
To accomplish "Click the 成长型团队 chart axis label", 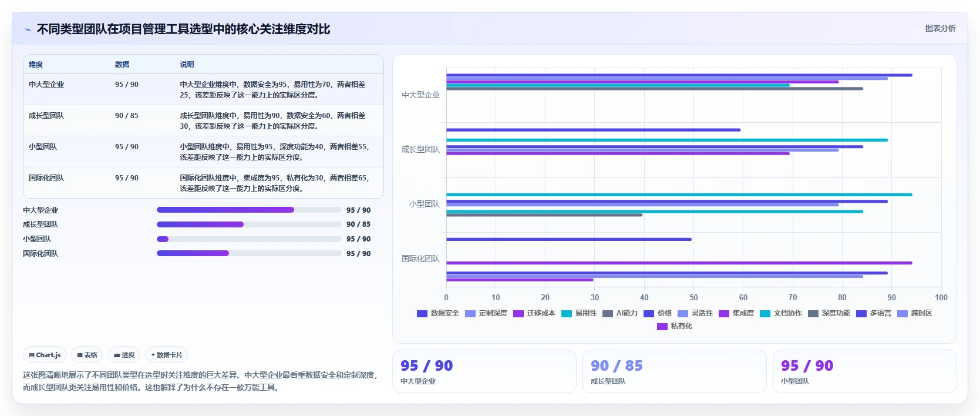I will [x=420, y=149].
